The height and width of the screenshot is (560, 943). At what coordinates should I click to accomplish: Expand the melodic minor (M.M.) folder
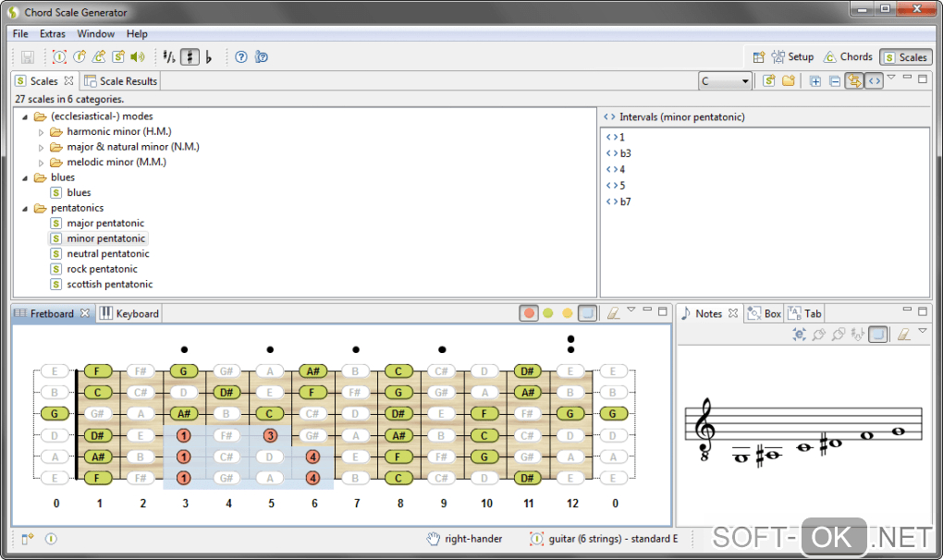click(x=41, y=163)
